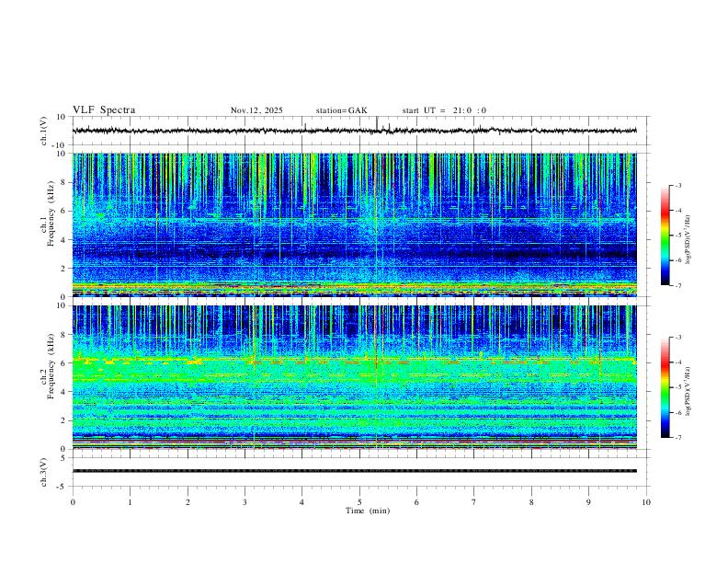Click time axis tick label "8"
This screenshot has height=563, width=728.
point(531,502)
